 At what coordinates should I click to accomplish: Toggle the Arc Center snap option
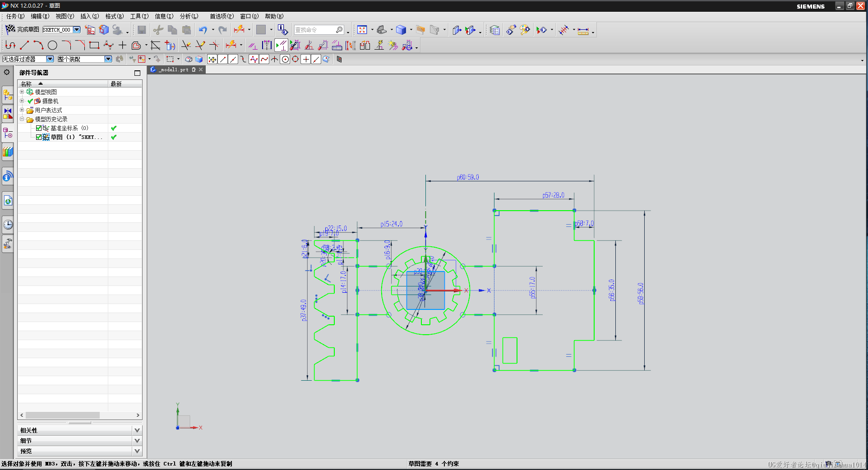[285, 59]
